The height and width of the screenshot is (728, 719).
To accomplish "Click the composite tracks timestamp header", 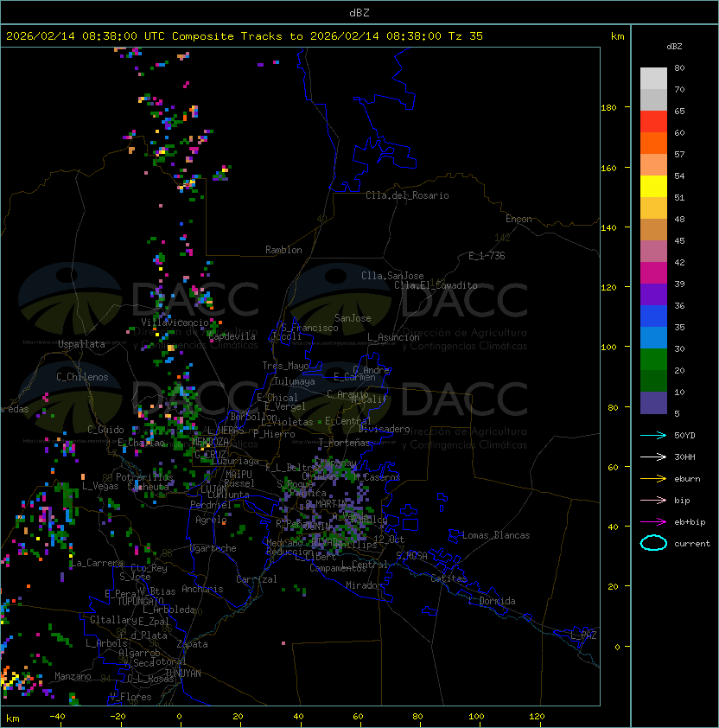I will coord(245,36).
